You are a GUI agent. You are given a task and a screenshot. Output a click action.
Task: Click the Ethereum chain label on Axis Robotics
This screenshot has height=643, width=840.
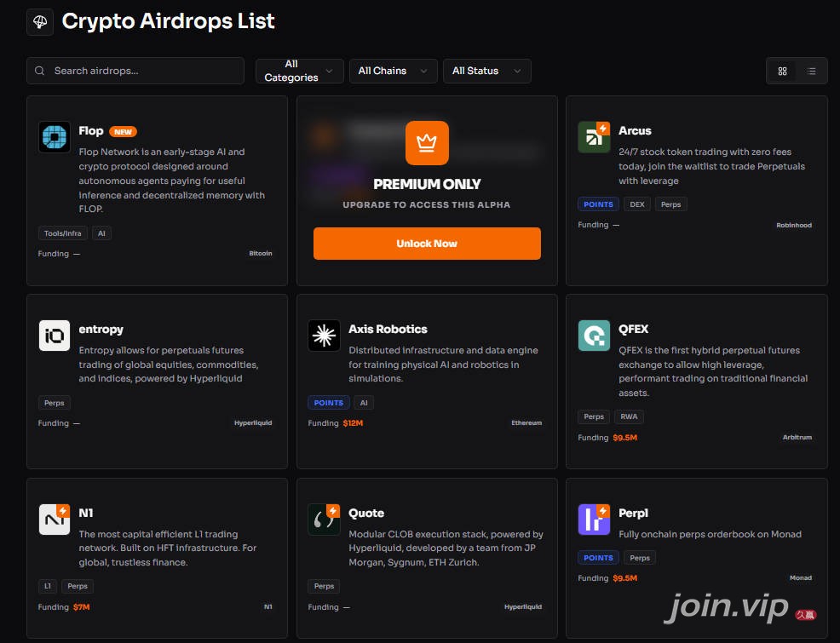pos(526,423)
